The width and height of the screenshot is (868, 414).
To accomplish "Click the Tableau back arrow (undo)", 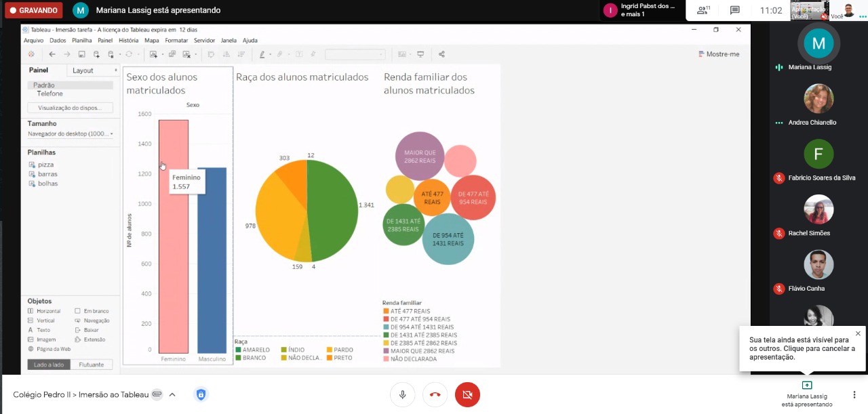I will click(52, 54).
